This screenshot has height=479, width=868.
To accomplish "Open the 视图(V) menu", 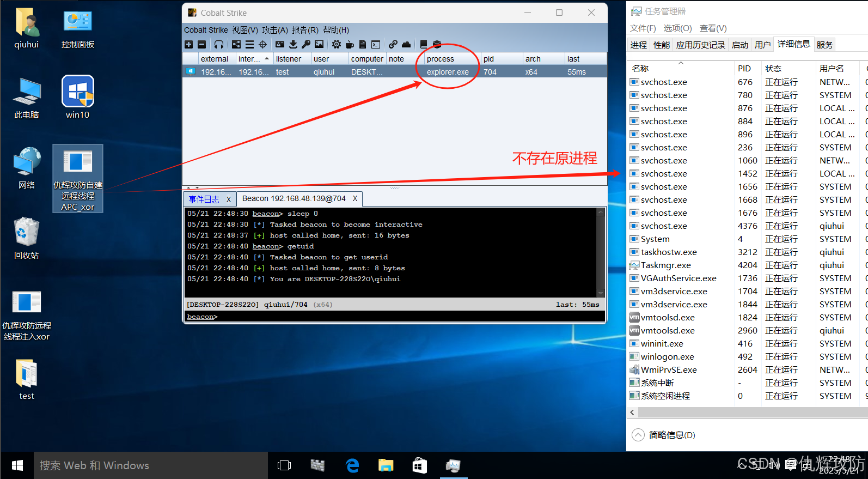I will pos(245,30).
